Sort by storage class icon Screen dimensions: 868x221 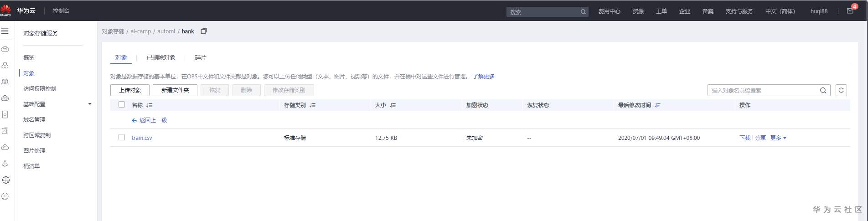pos(312,105)
